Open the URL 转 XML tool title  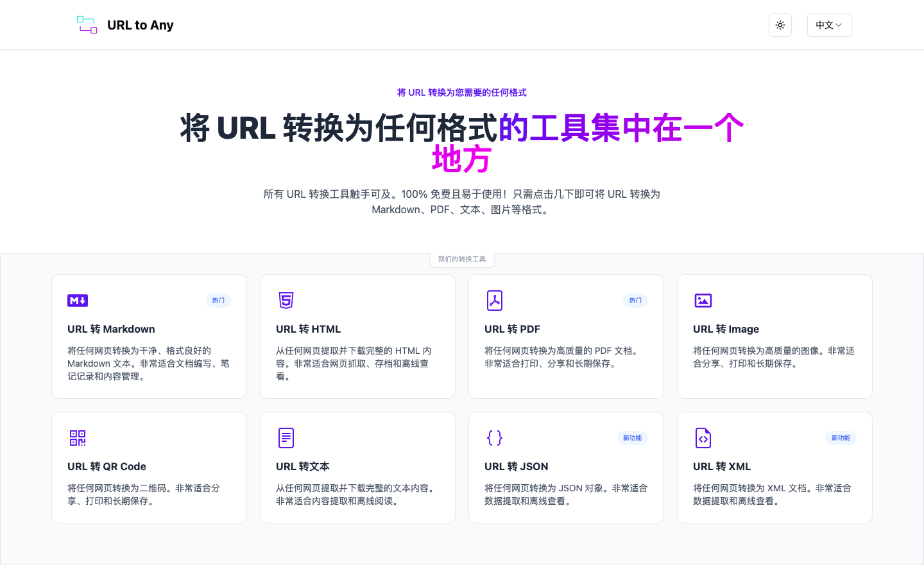[x=722, y=466]
